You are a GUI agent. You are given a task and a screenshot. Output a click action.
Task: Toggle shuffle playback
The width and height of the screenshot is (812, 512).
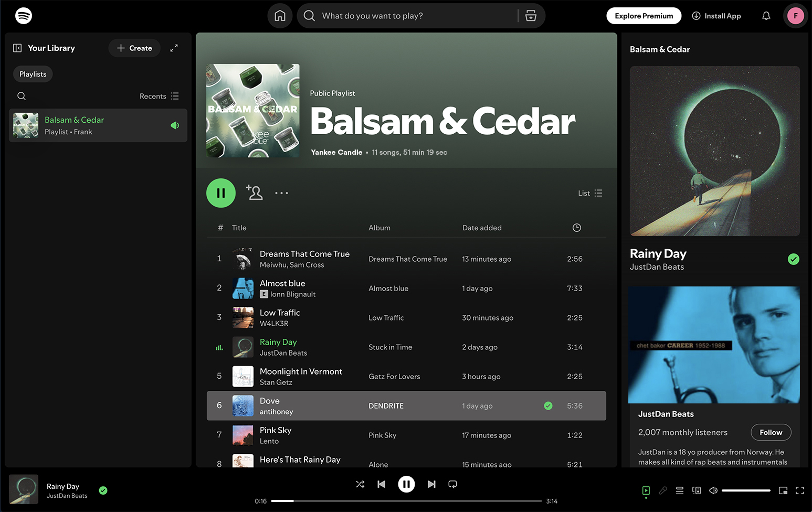pos(360,484)
